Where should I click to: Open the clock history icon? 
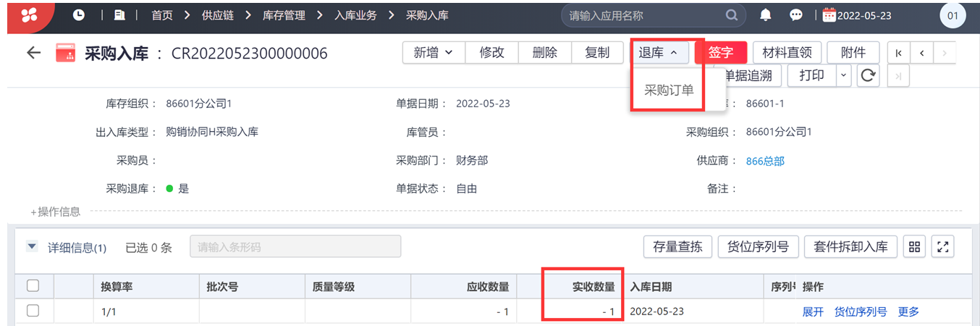78,14
